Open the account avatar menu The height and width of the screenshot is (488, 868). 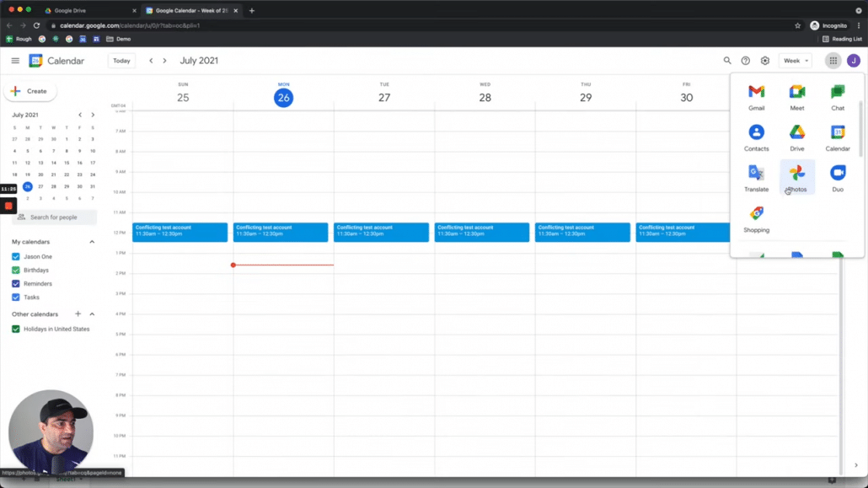pos(853,61)
